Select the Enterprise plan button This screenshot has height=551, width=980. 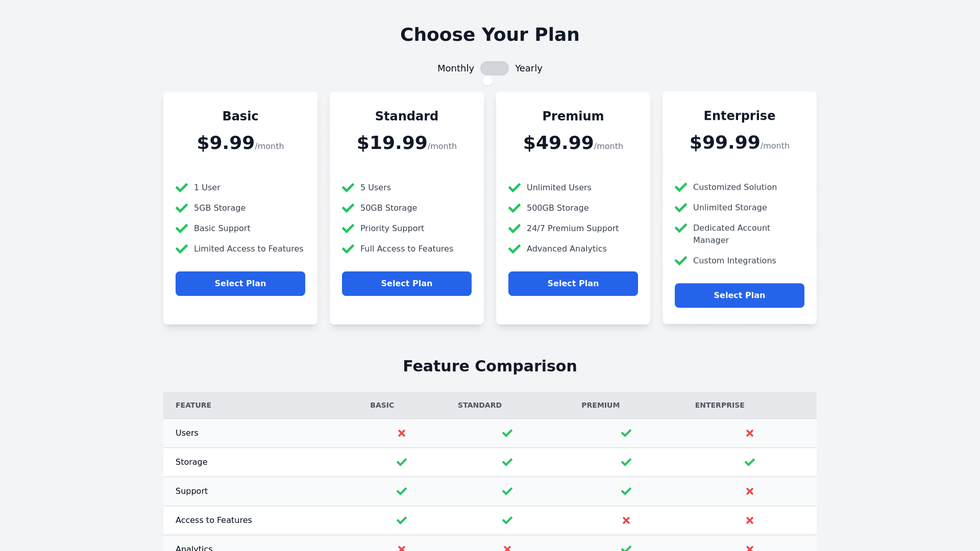pos(739,295)
